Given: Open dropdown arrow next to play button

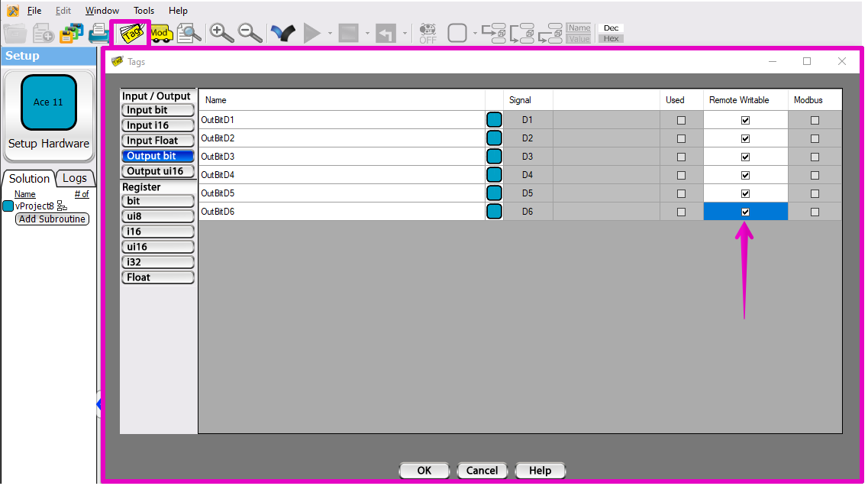Looking at the screenshot, I should pyautogui.click(x=330, y=34).
